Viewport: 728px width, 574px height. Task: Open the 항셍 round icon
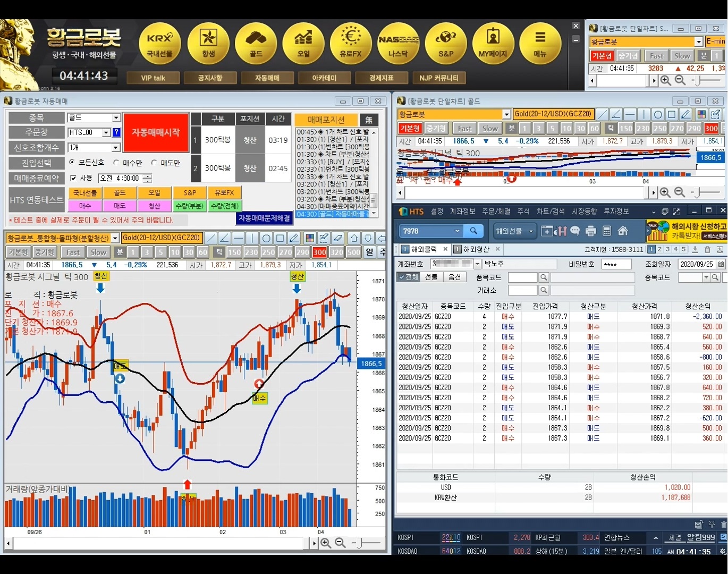click(x=208, y=44)
